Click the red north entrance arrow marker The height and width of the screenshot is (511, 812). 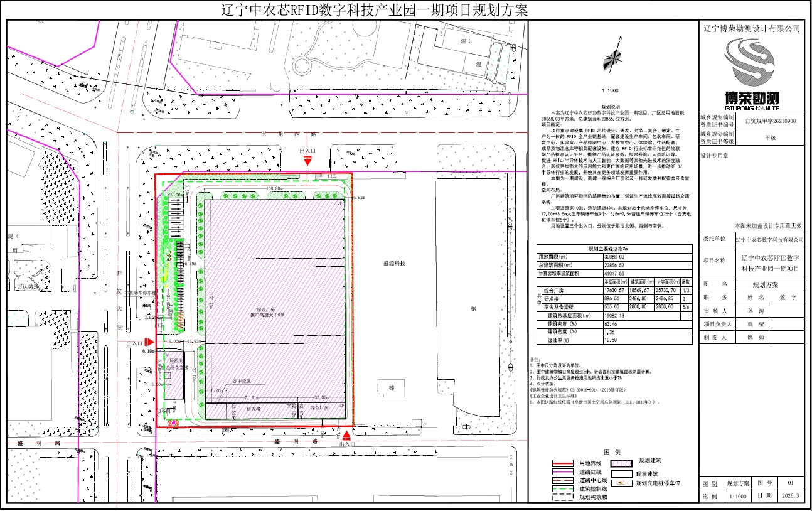point(306,161)
